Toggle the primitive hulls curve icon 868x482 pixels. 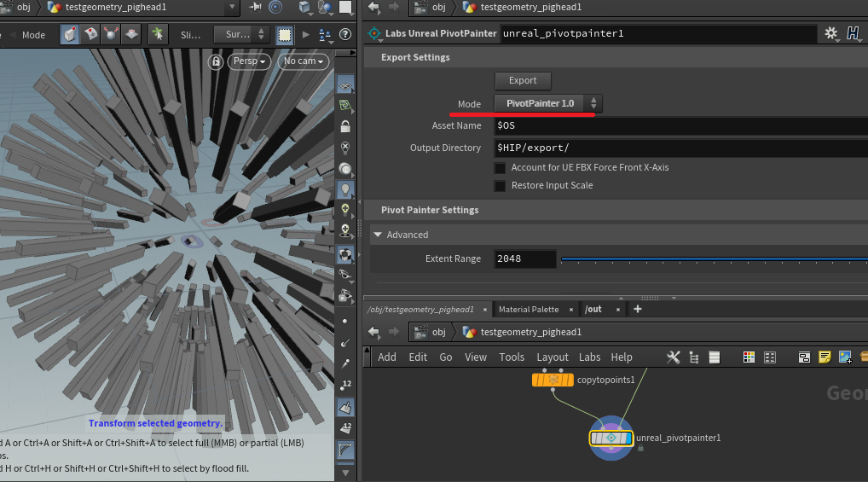pyautogui.click(x=345, y=450)
